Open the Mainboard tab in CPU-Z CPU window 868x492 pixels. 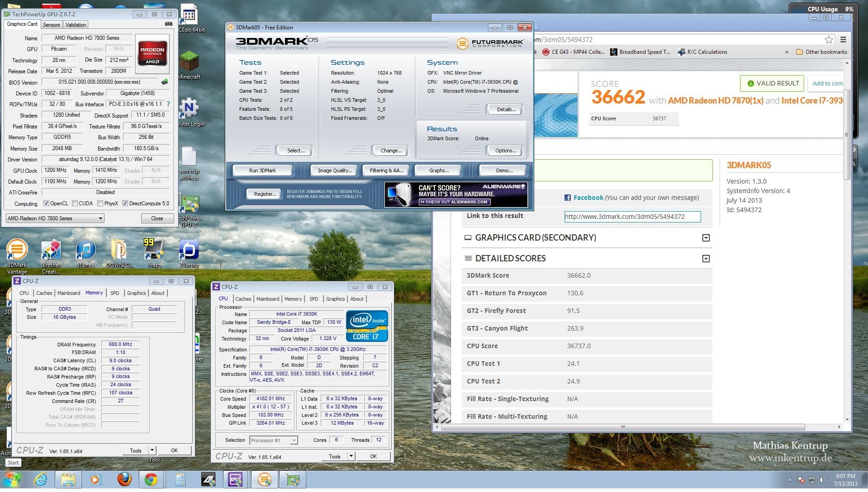[x=268, y=299]
